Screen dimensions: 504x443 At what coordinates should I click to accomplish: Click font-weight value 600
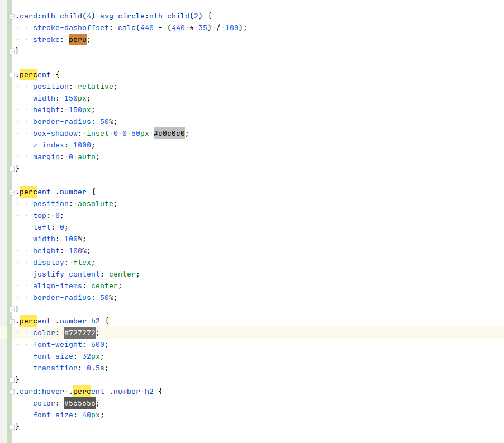pyautogui.click(x=98, y=345)
